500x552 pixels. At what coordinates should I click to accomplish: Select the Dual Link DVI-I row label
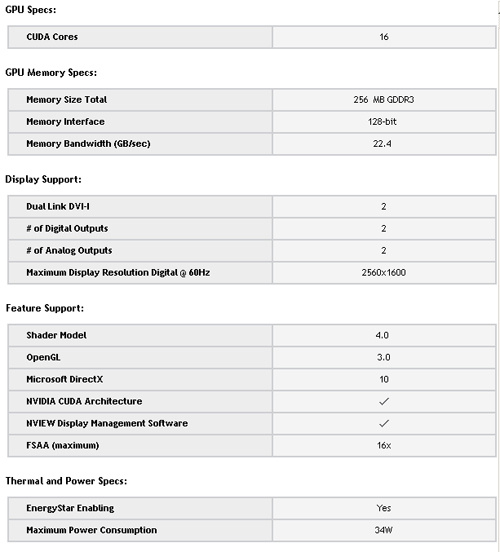(x=58, y=206)
